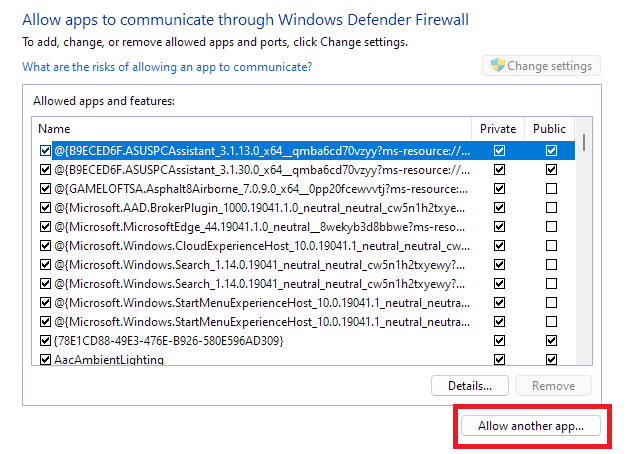
Task: Uncheck the AacAmbientLighting name checkbox
Action: click(x=45, y=360)
